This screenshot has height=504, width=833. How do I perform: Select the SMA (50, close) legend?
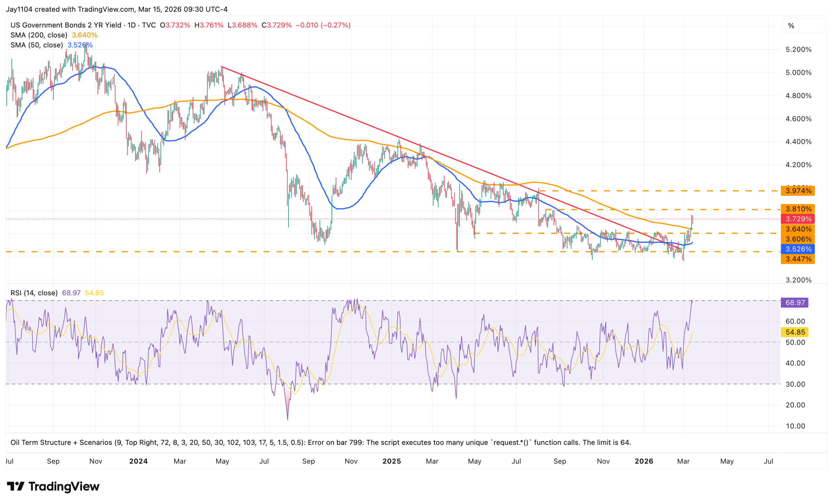coord(36,45)
